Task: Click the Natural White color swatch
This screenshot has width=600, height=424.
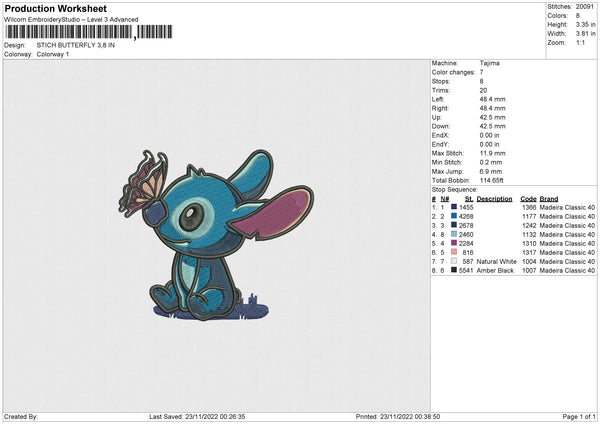Action: pos(454,261)
